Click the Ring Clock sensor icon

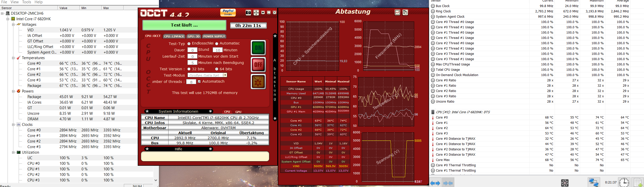pyautogui.click(x=433, y=11)
